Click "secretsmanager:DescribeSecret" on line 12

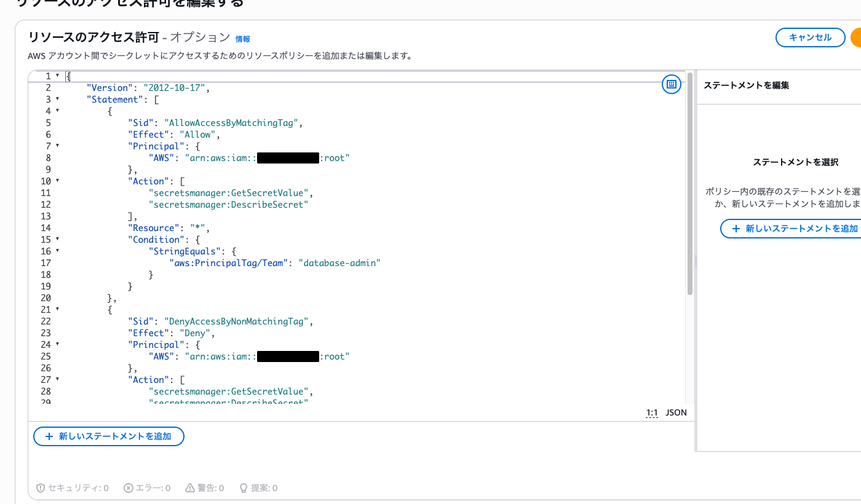pos(228,205)
